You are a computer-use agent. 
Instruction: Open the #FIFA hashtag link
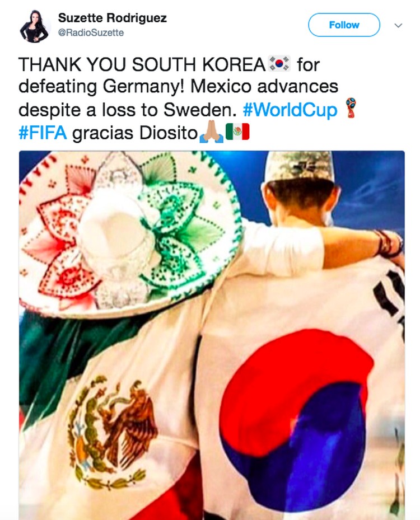[43, 133]
